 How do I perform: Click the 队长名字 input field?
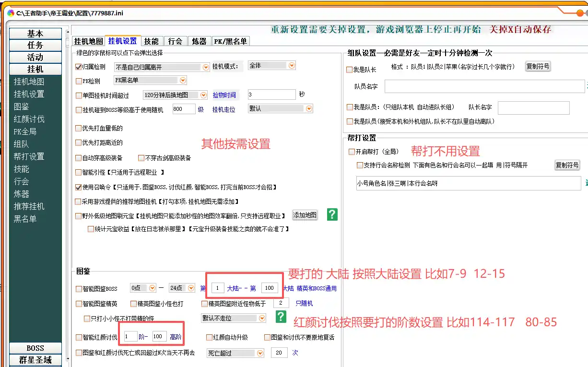(533, 108)
